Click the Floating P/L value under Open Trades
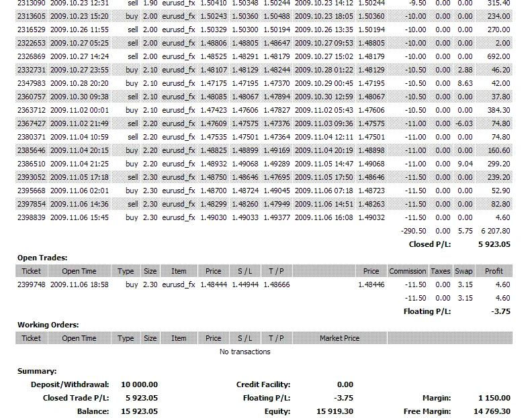Viewport: 532px width, 418px height. (x=500, y=311)
